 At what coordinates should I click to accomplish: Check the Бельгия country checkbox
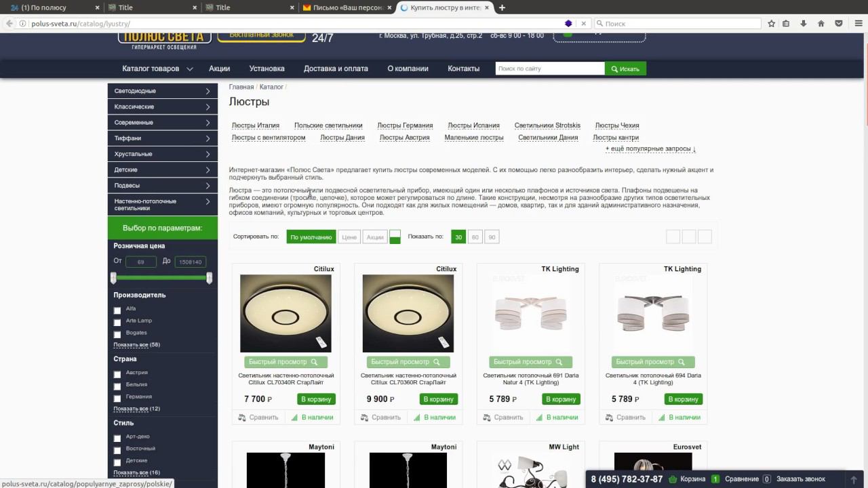coord(117,386)
